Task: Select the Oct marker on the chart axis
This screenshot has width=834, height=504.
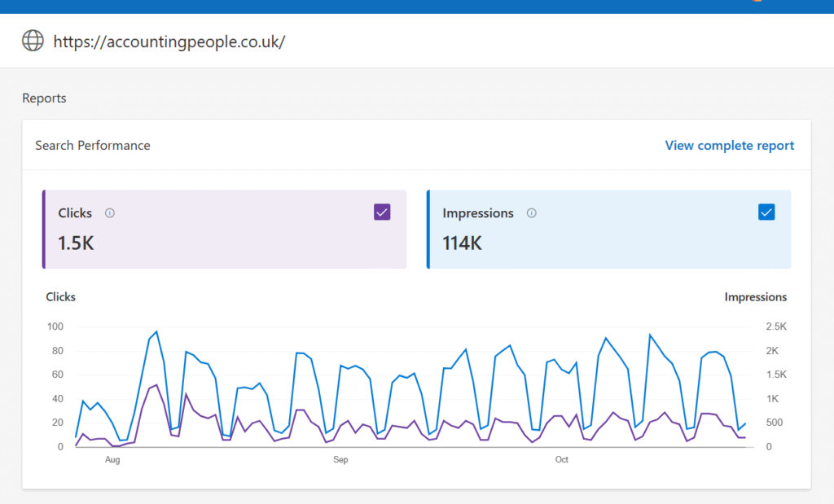Action: pos(562,460)
